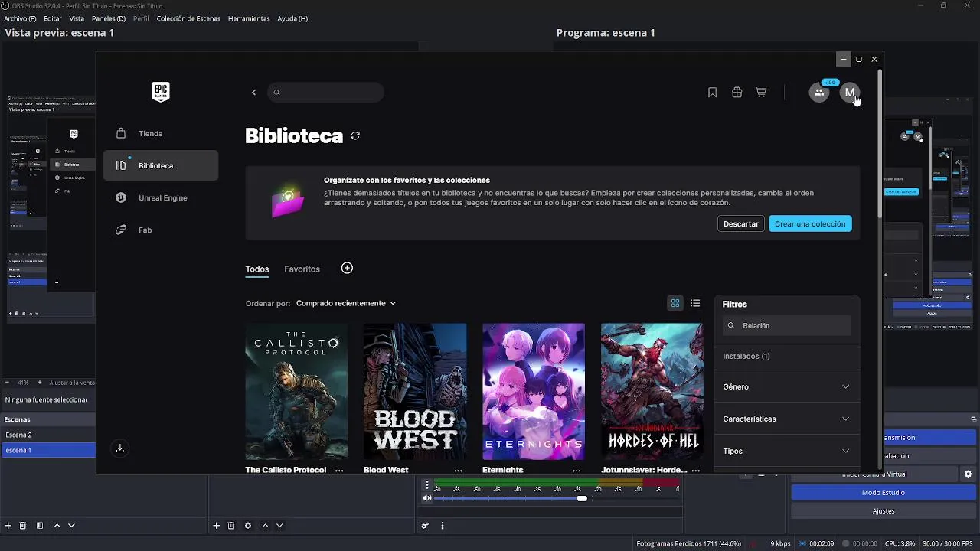The height and width of the screenshot is (551, 980).
Task: Open the friends list icon
Action: click(x=819, y=93)
